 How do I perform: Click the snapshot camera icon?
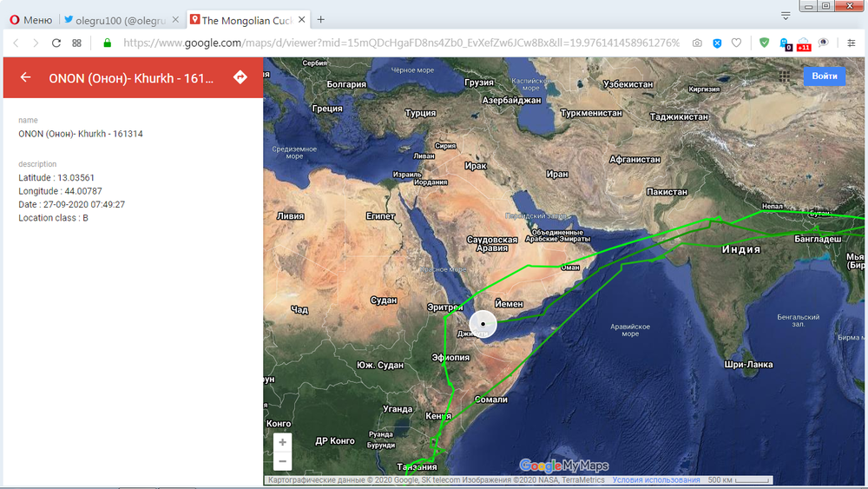(697, 43)
